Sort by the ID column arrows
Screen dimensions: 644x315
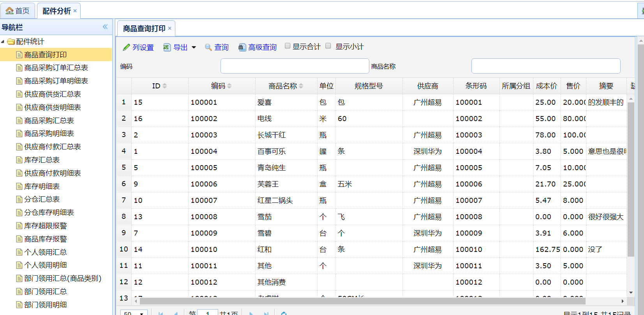(164, 86)
